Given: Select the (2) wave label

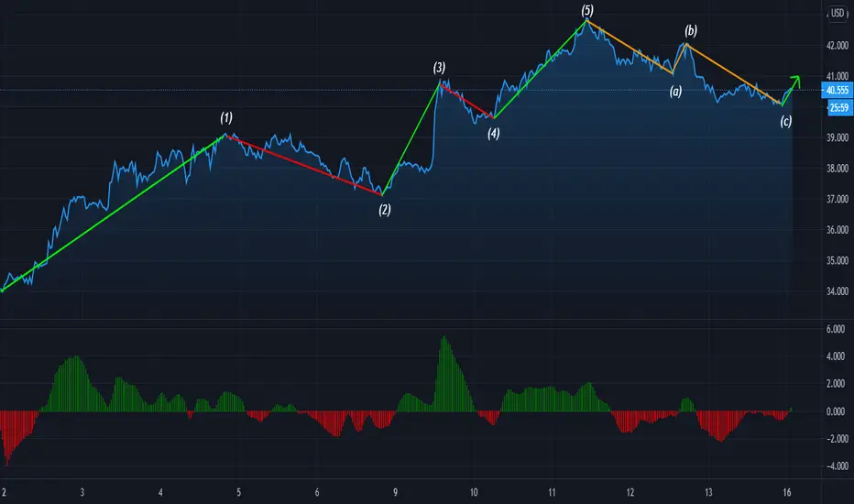Looking at the screenshot, I should [x=385, y=209].
